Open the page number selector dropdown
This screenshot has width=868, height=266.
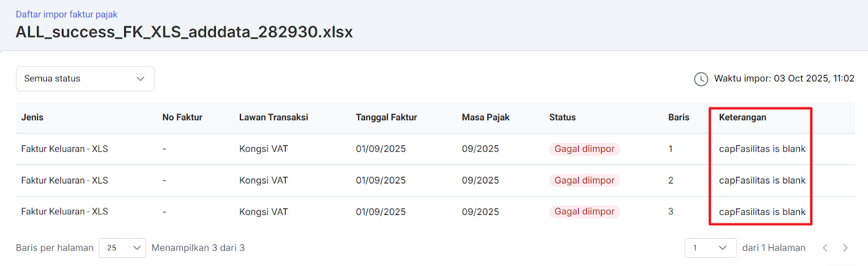point(710,248)
